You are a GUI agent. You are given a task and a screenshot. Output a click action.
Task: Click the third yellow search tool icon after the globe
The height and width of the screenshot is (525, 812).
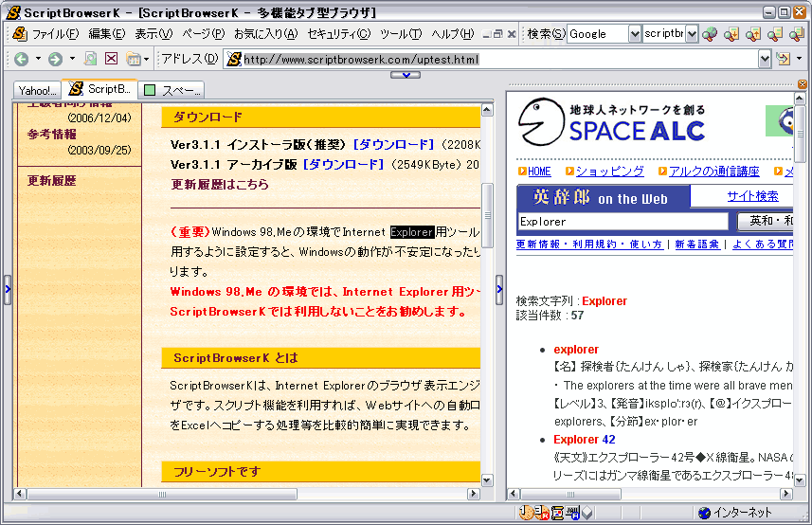(775, 34)
